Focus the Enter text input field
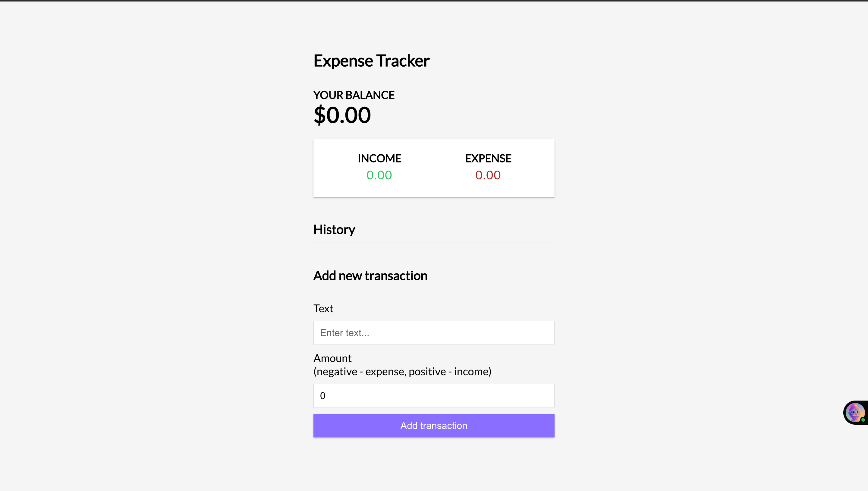Viewport: 868px width, 491px height. pos(433,333)
